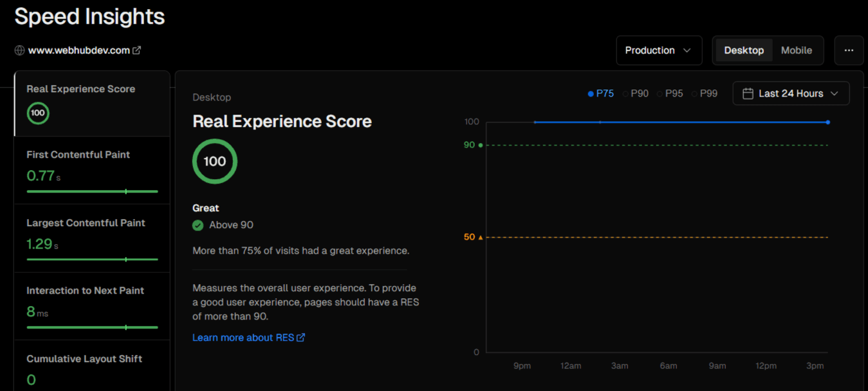Click the globe icon beside www.webhubdev.com
The width and height of the screenshot is (868, 391).
point(19,50)
